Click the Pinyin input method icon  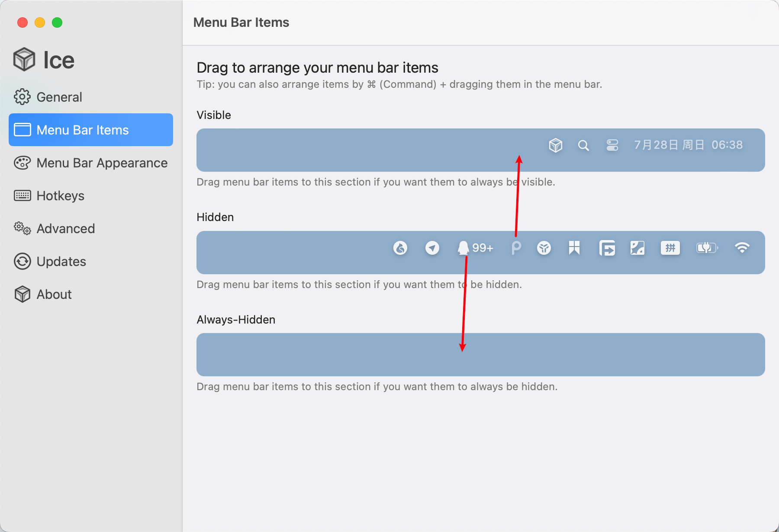pyautogui.click(x=670, y=248)
